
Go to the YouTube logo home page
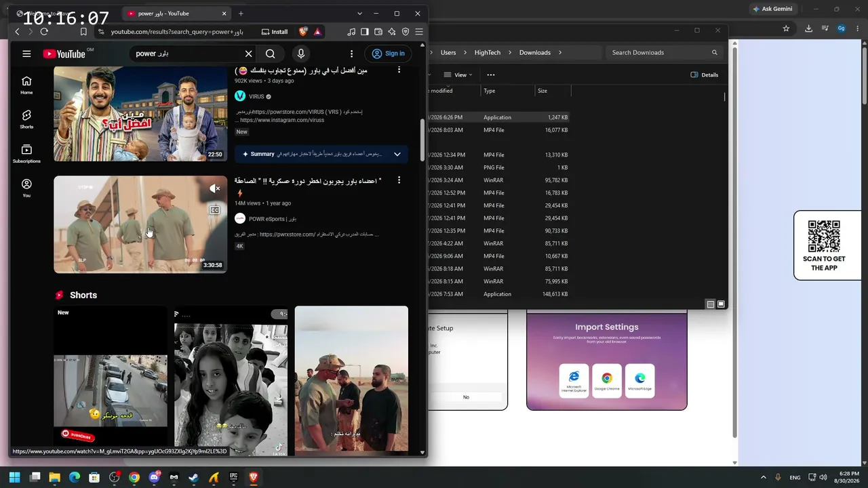tap(65, 54)
